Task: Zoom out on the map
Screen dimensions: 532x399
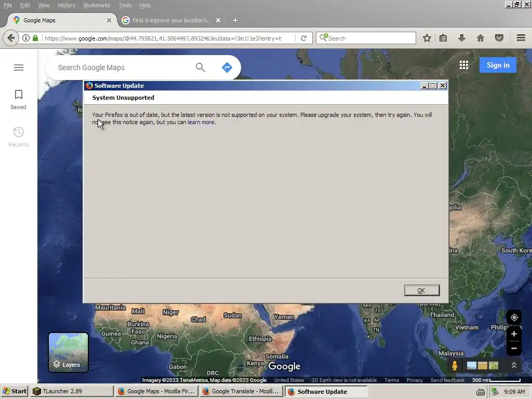Action: point(514,349)
